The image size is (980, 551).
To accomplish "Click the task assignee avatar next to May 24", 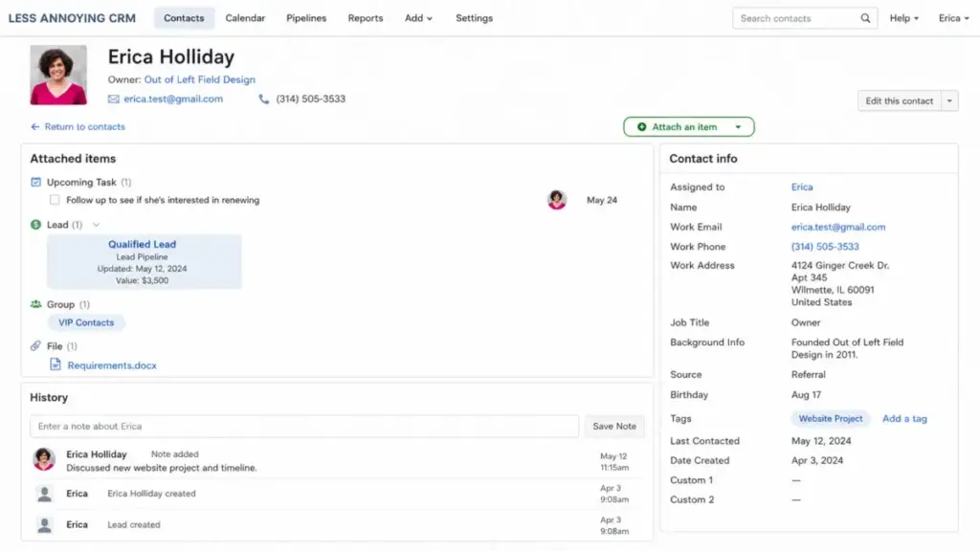I will [x=556, y=200].
